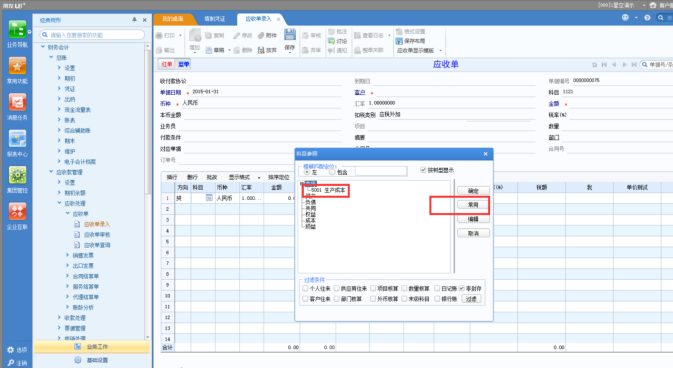Select the 蓝单 tab
The height and width of the screenshot is (369, 673).
[x=184, y=64]
